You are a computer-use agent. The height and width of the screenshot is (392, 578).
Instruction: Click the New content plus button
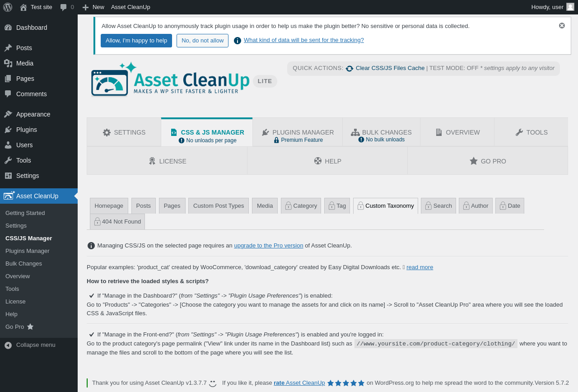(x=93, y=7)
